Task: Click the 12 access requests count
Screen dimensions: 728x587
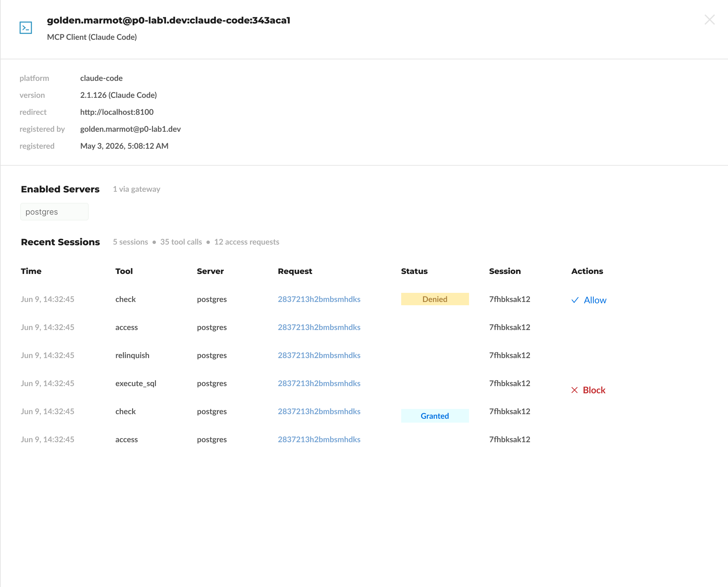Action: 247,242
